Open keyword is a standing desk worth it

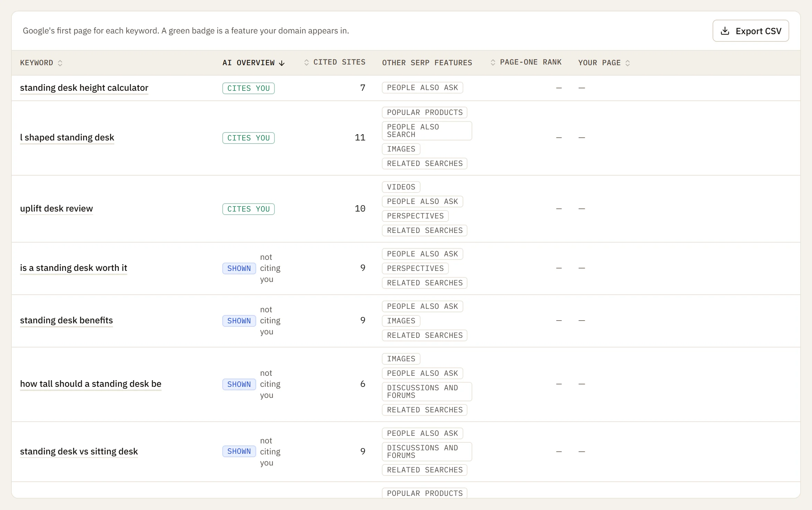74,268
